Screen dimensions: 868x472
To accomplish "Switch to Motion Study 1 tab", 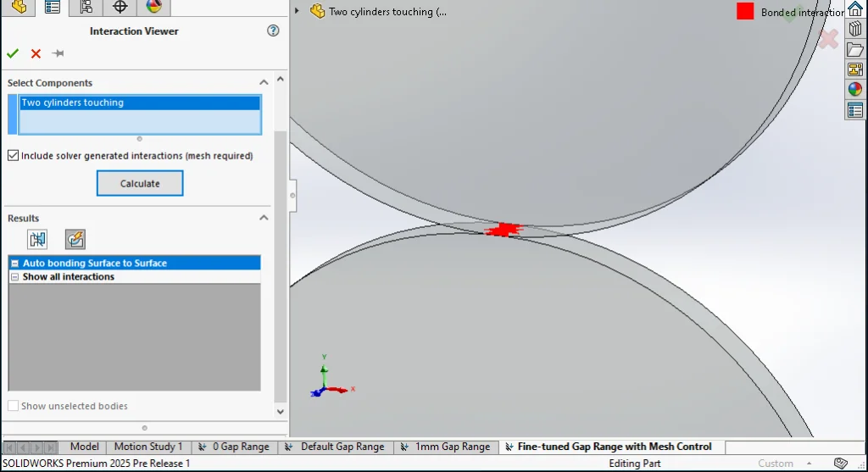I will (x=147, y=447).
